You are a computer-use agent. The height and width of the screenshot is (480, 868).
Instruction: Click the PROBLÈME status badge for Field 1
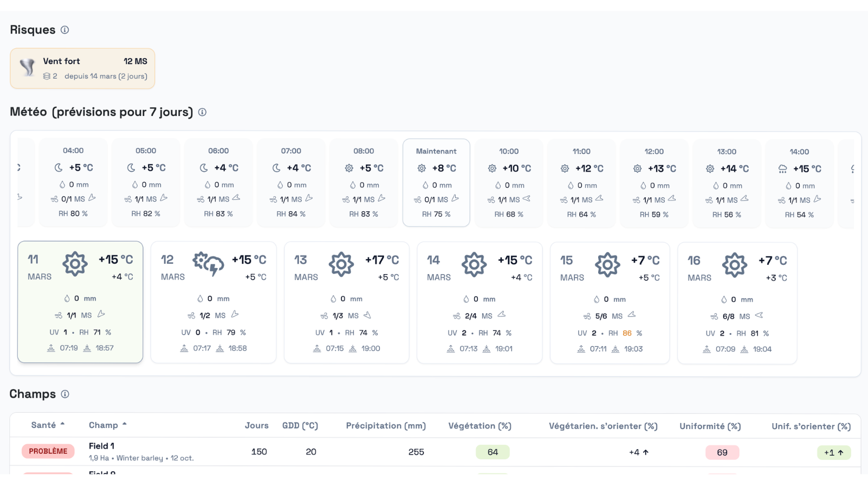click(x=48, y=451)
